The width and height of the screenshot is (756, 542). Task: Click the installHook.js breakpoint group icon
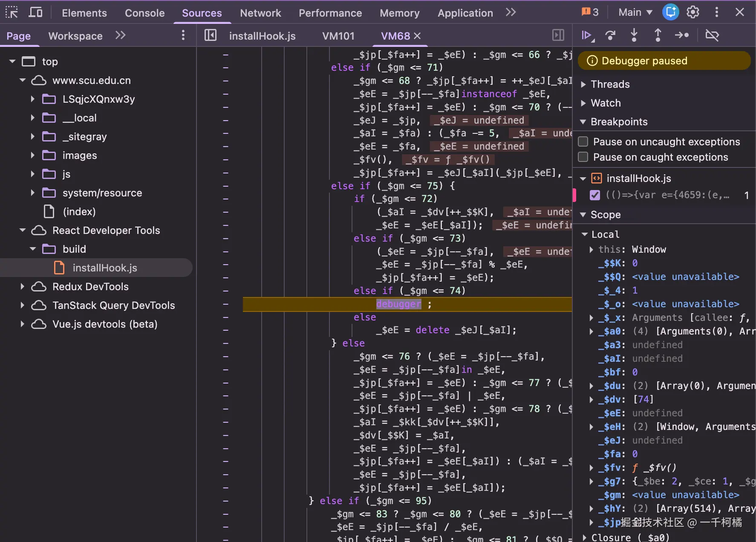pos(597,178)
